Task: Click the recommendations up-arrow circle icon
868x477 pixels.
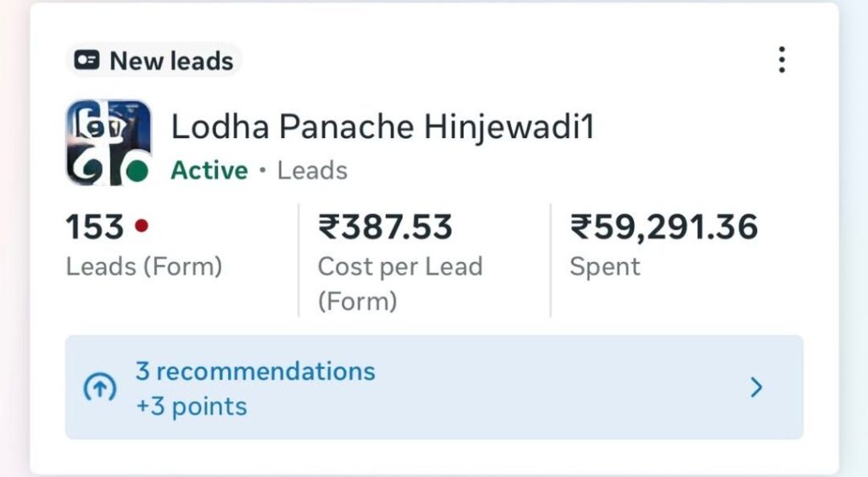Action: coord(99,388)
